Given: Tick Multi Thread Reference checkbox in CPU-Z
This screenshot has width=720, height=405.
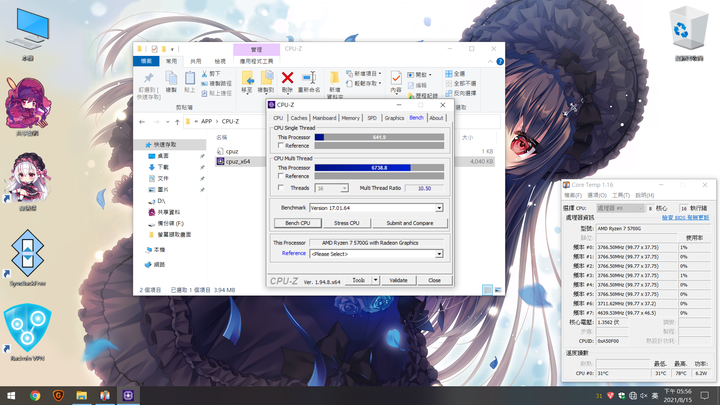Looking at the screenshot, I should pyautogui.click(x=281, y=176).
